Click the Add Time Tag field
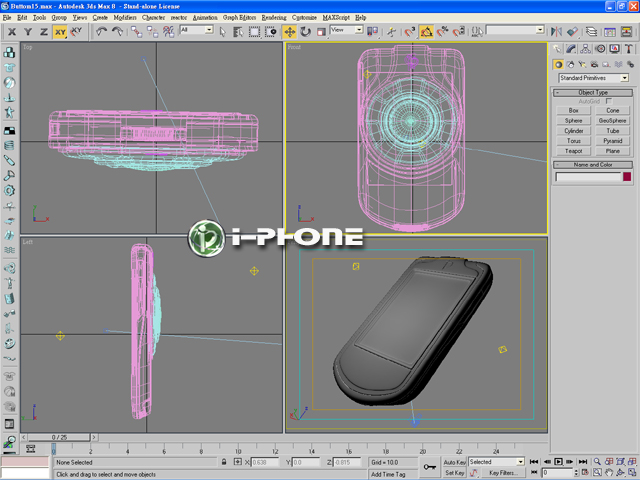Screen dimensions: 640x480 (x=392, y=474)
